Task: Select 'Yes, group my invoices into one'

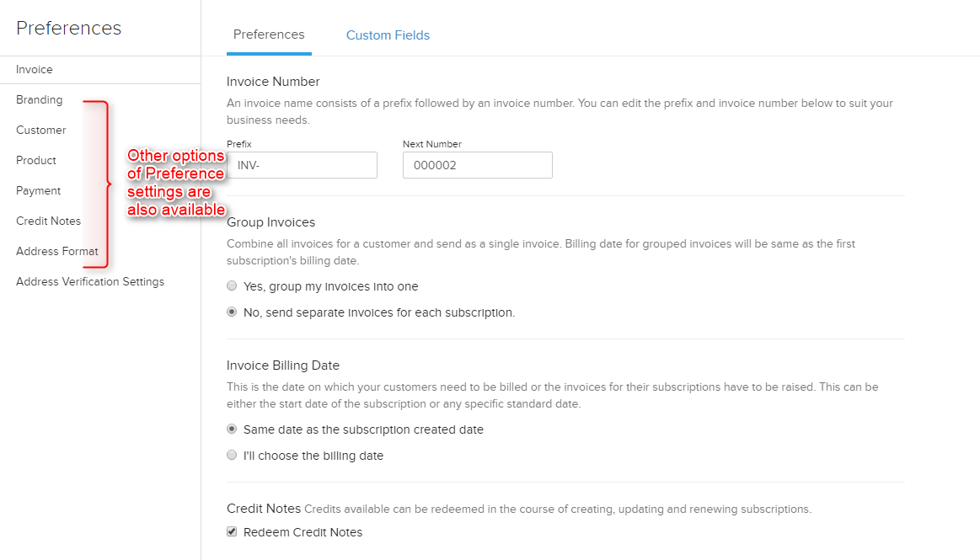Action: 232,286
